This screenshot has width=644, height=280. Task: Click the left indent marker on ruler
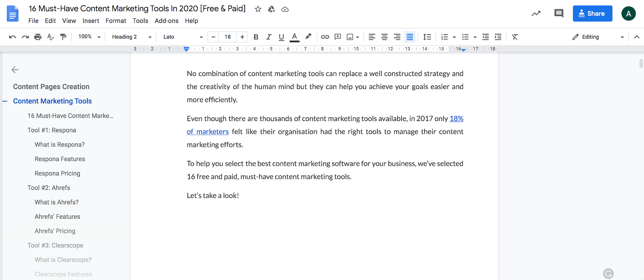[x=186, y=50]
